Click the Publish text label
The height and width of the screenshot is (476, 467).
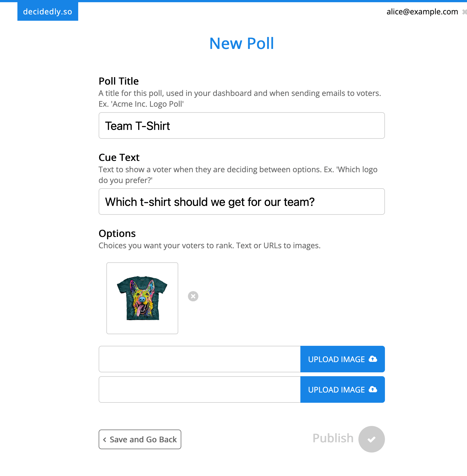tap(333, 438)
